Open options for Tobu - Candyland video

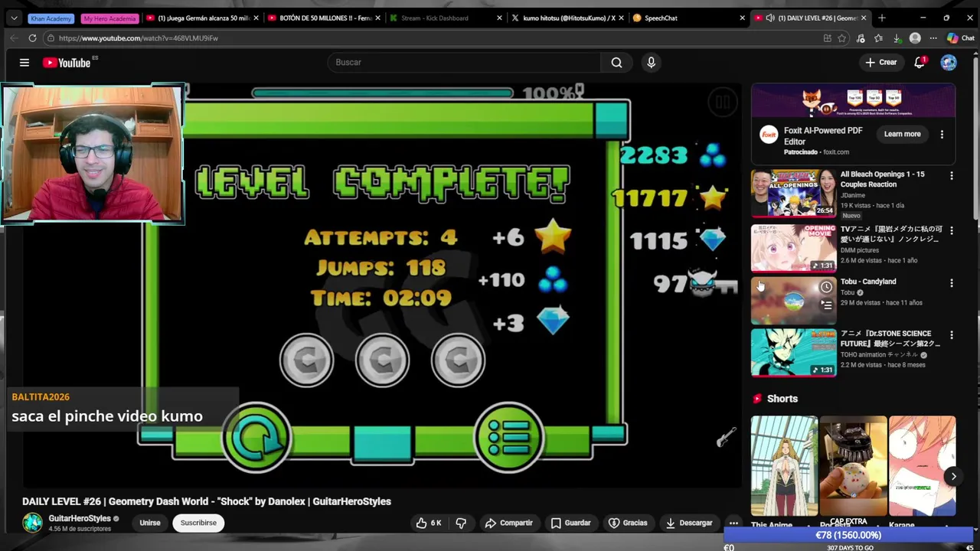coord(952,283)
